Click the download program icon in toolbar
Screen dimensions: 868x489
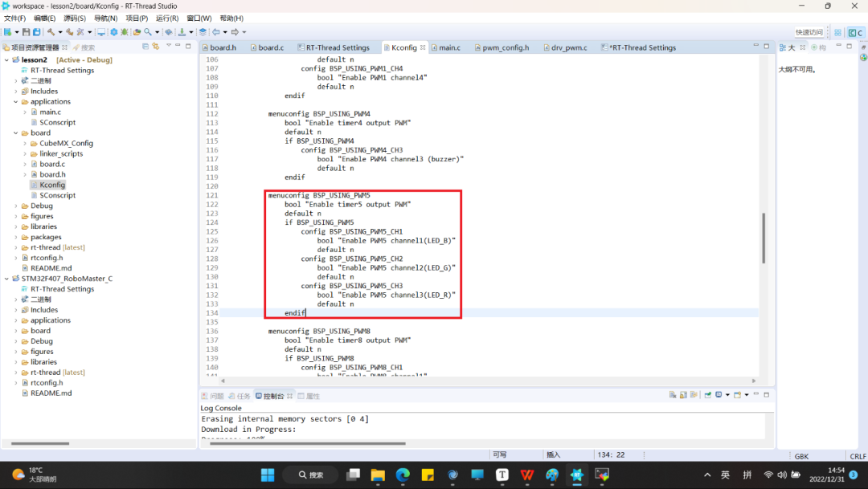(182, 32)
